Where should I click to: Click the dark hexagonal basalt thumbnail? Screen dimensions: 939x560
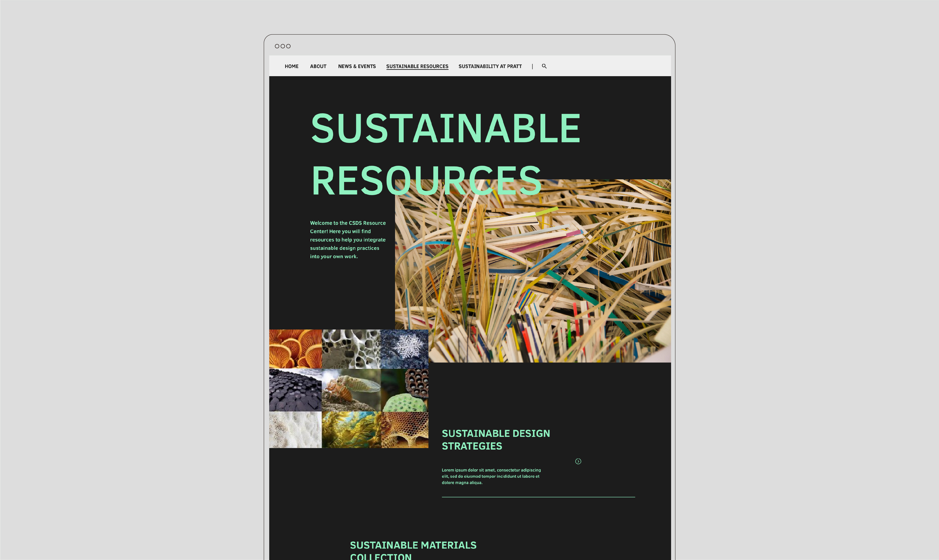click(x=295, y=390)
